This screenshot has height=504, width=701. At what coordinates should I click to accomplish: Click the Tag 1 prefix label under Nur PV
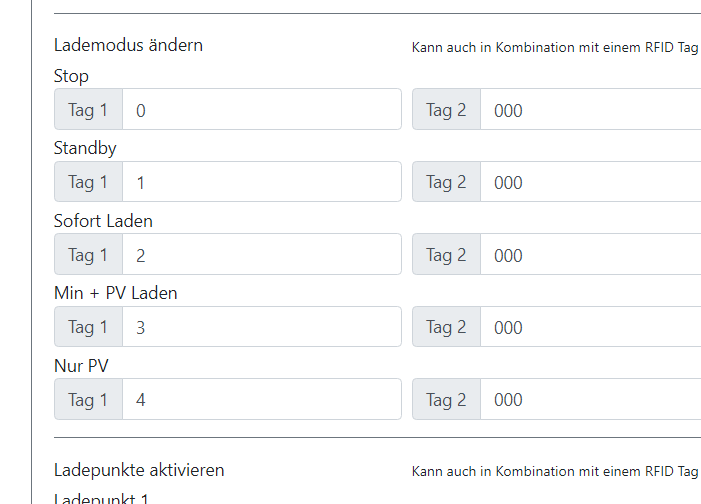pyautogui.click(x=88, y=399)
